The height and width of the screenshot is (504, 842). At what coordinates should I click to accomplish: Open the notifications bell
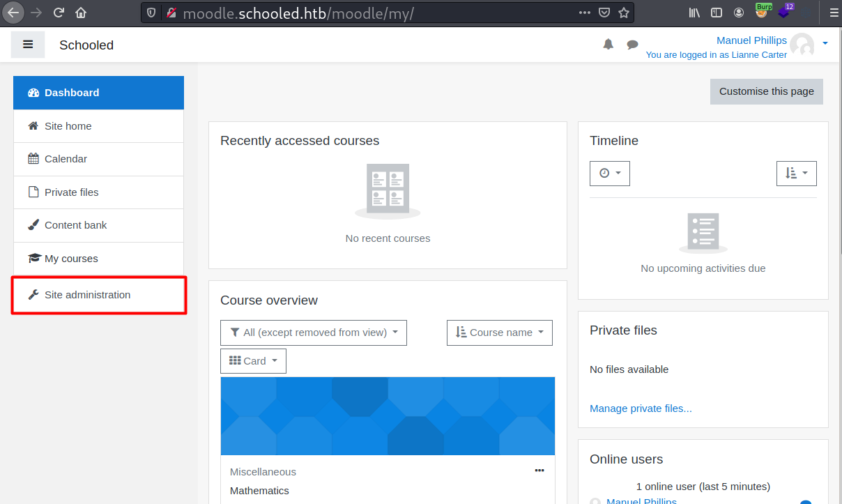pyautogui.click(x=608, y=45)
